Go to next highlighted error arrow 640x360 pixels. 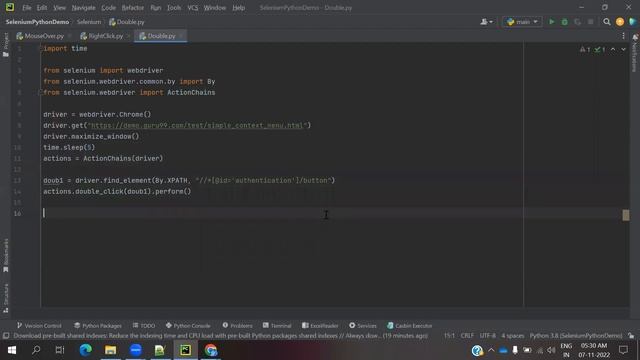point(623,49)
